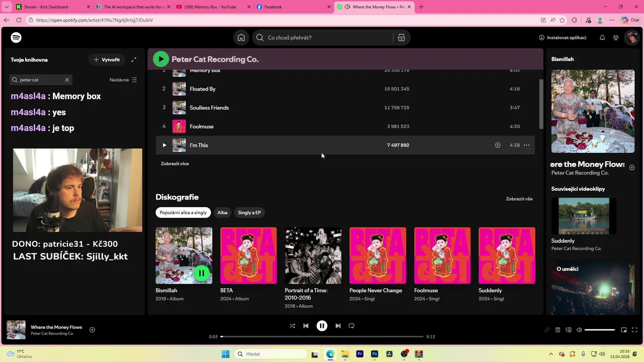Skip to the next track
Image resolution: width=644 pixels, height=362 pixels.
coord(338,326)
